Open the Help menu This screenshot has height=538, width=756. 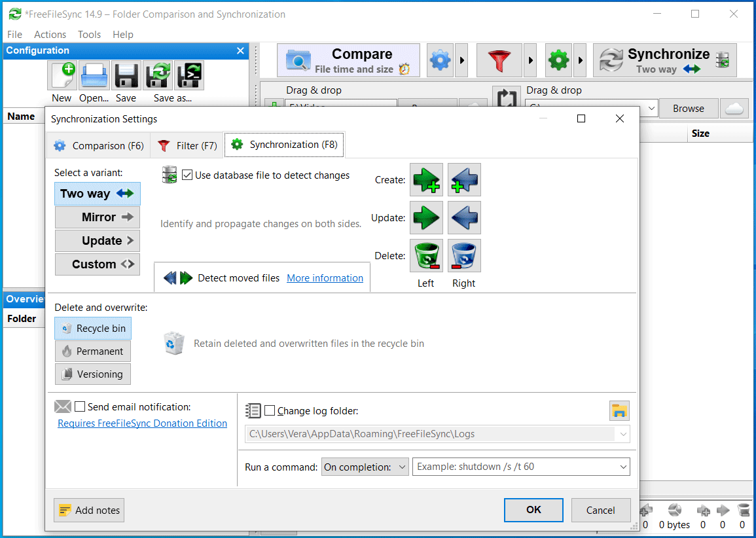click(123, 35)
